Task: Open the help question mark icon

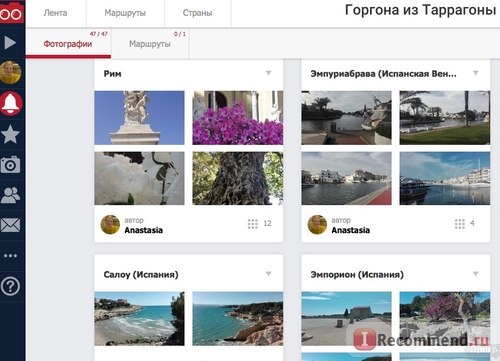Action: click(x=10, y=286)
